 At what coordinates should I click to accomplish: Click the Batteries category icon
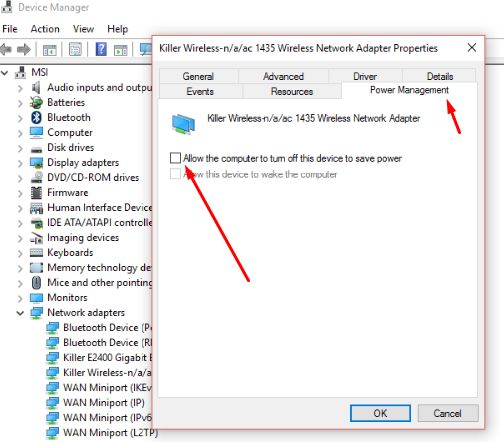click(36, 102)
